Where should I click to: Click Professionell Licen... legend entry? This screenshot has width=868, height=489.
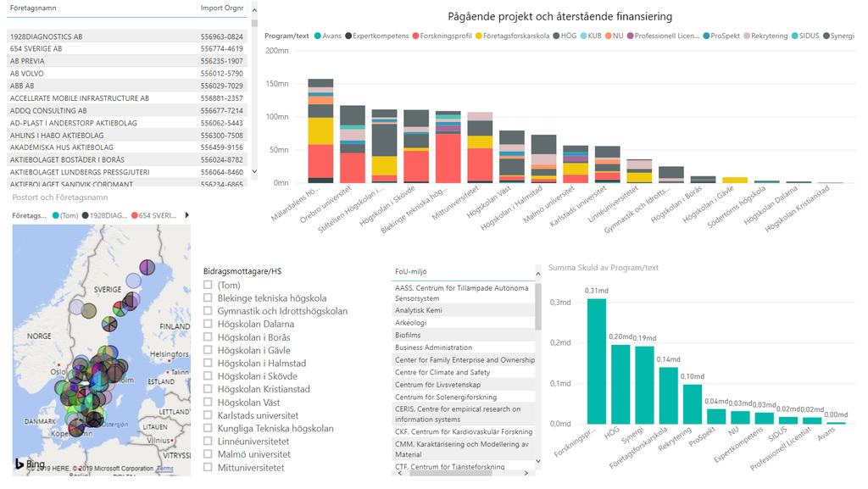click(663, 36)
